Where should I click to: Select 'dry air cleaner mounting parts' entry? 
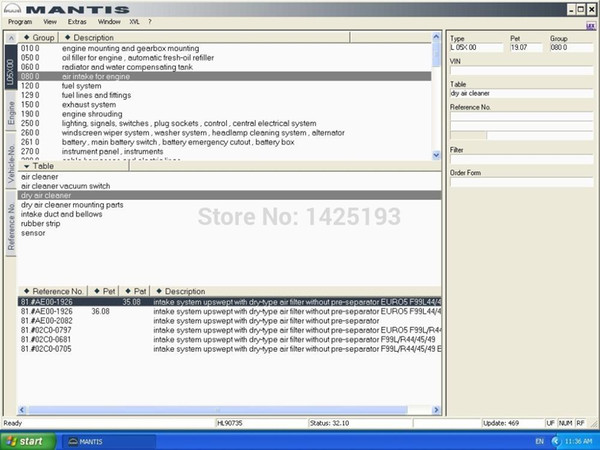[x=230, y=205]
